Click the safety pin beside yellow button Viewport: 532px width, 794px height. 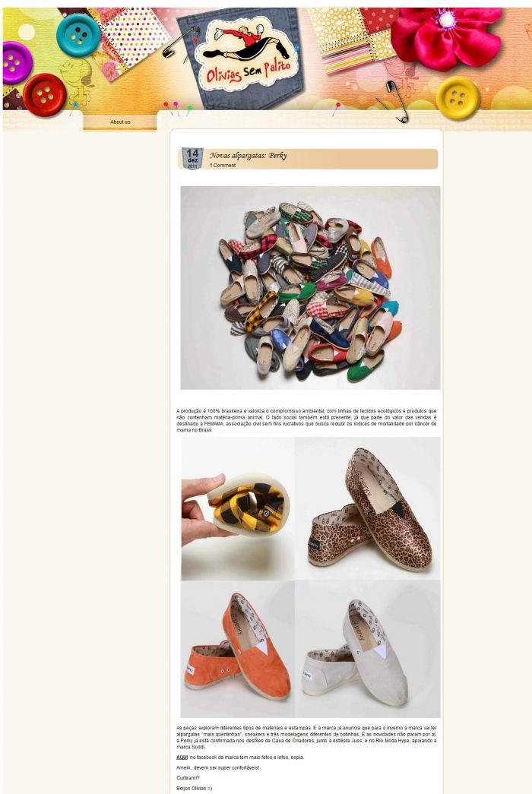[395, 102]
